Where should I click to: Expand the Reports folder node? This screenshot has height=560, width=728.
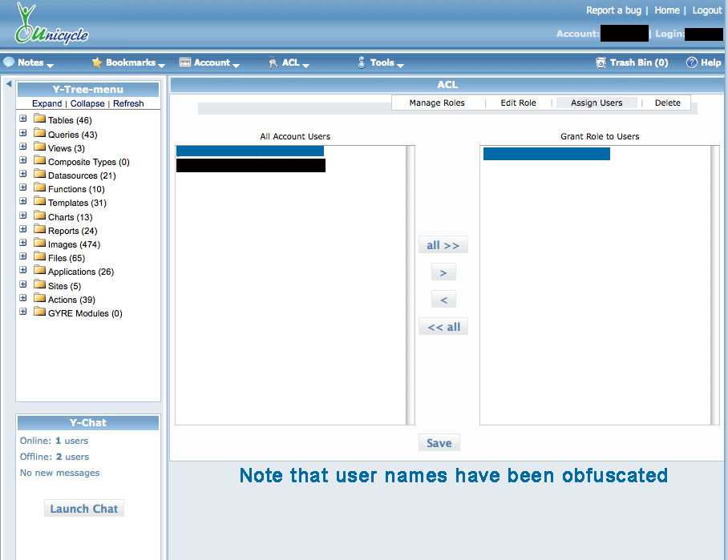(x=23, y=230)
